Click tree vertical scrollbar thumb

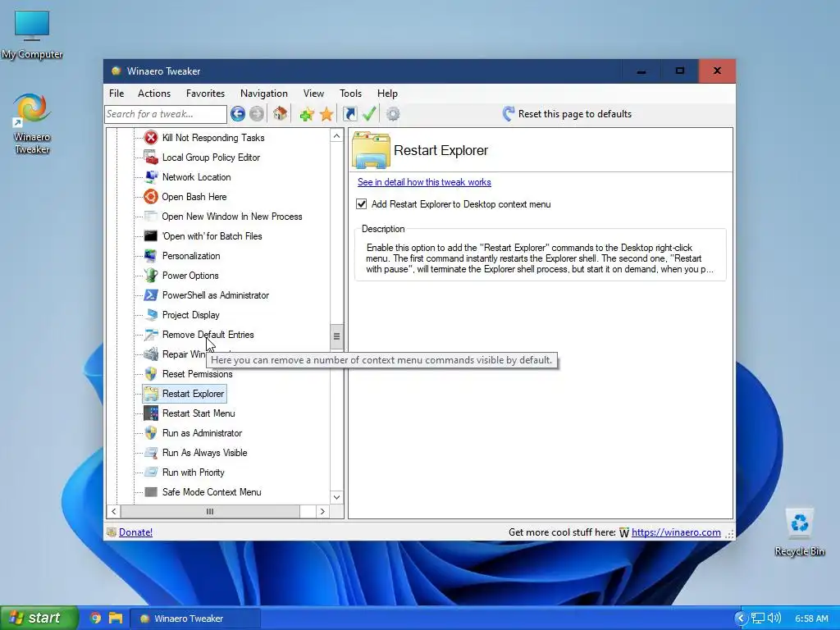tap(336, 336)
